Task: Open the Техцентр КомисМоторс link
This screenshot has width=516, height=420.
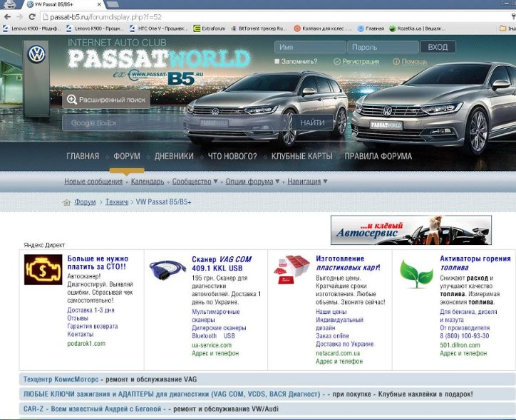Action: [61, 379]
